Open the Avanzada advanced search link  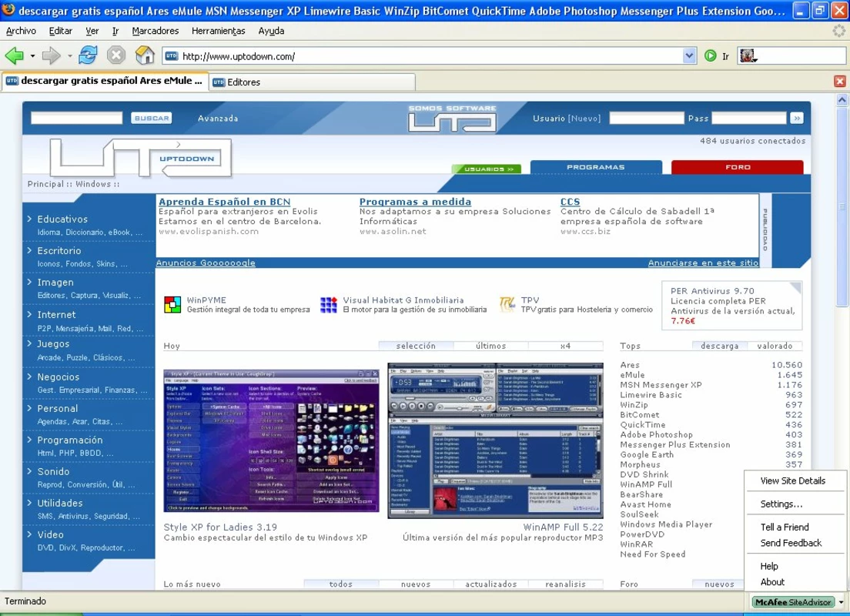218,119
